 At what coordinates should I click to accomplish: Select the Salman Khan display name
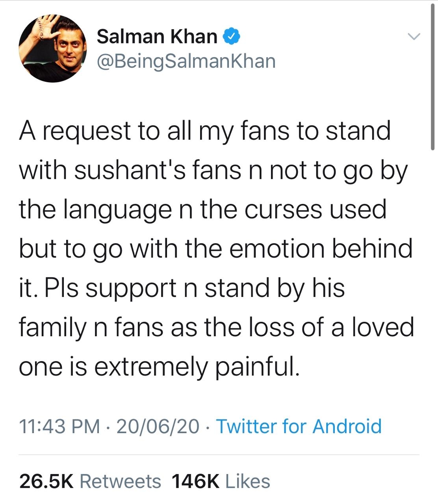pos(158,36)
